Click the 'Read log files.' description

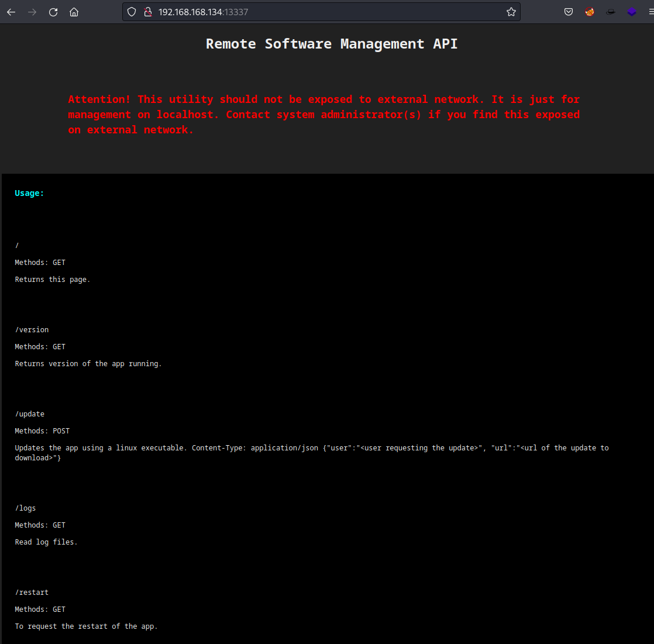pos(46,542)
